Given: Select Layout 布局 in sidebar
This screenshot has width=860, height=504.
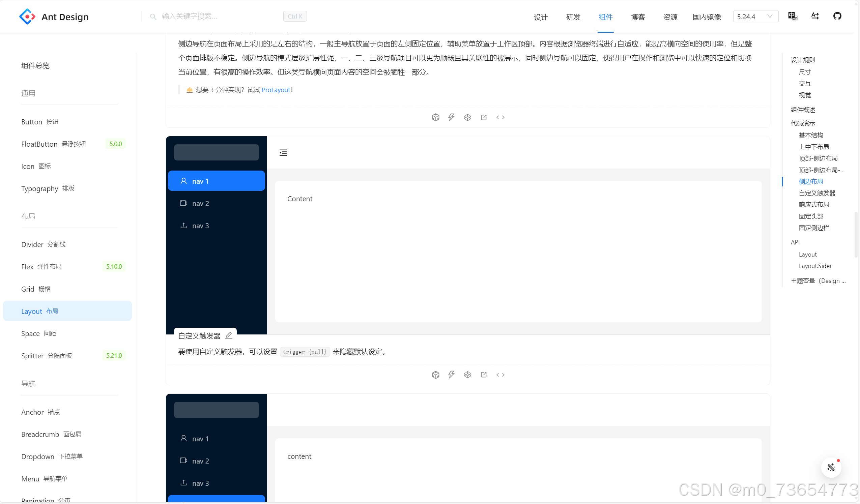Looking at the screenshot, I should (67, 311).
